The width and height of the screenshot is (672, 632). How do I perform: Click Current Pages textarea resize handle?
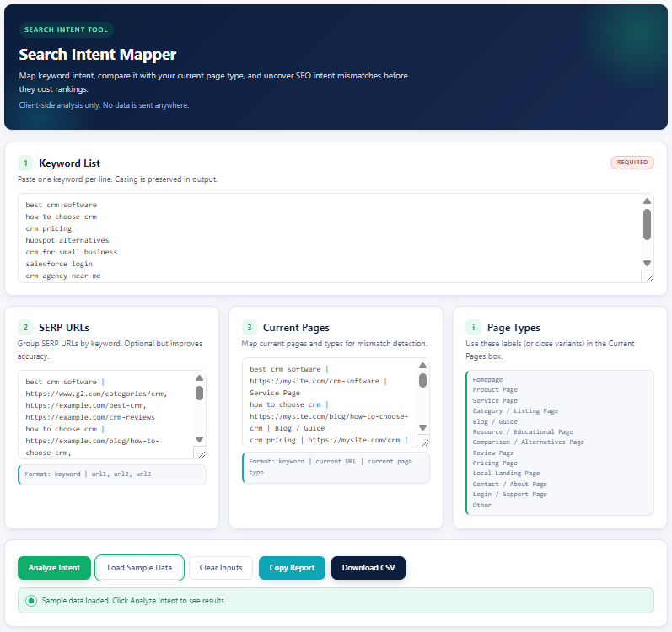pos(425,442)
